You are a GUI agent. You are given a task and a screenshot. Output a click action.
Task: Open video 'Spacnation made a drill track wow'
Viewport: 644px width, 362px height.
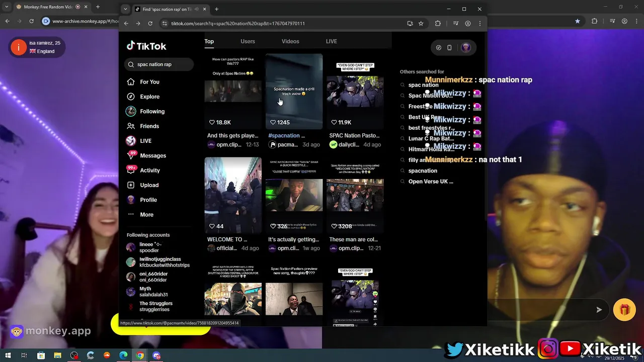(294, 92)
